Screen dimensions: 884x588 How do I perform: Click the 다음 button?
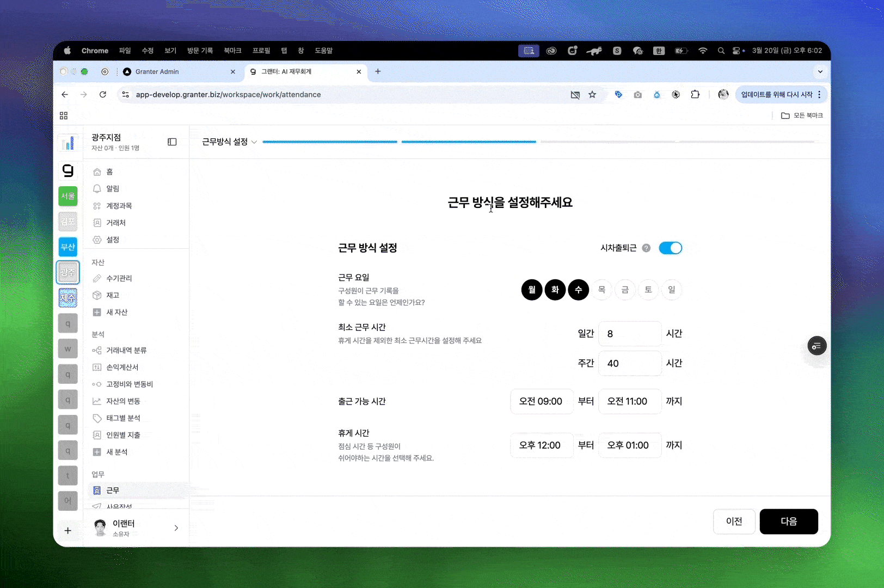coord(788,522)
